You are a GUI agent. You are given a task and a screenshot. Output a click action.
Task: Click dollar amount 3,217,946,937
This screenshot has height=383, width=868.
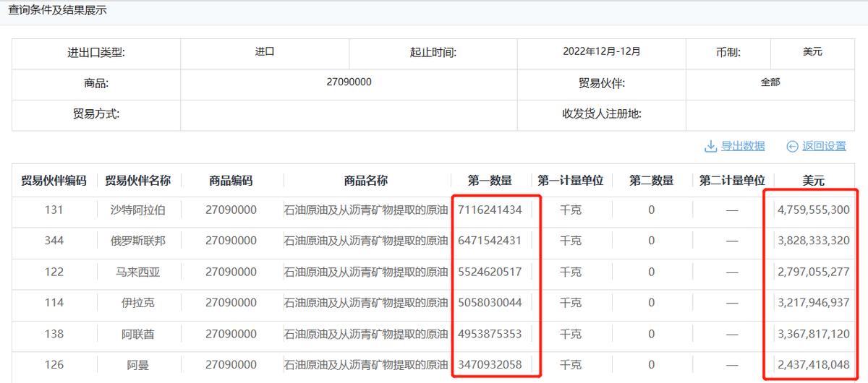point(814,303)
